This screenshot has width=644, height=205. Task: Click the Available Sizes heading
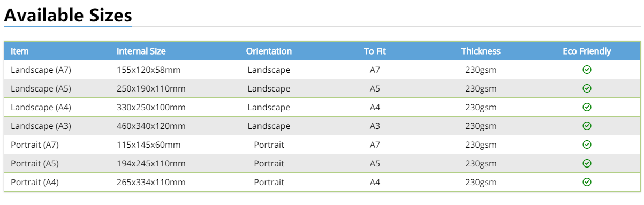(68, 14)
